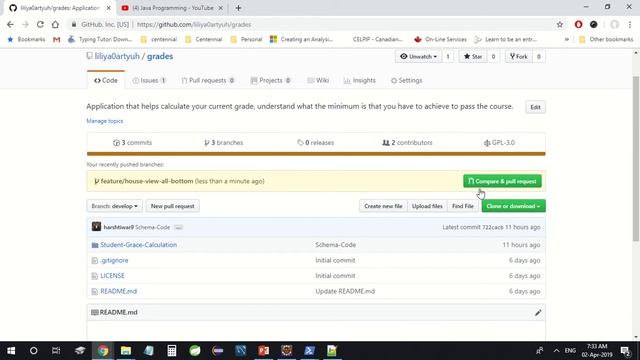Image resolution: width=640 pixels, height=360 pixels.
Task: View the GPL-3.0 license
Action: 499,142
